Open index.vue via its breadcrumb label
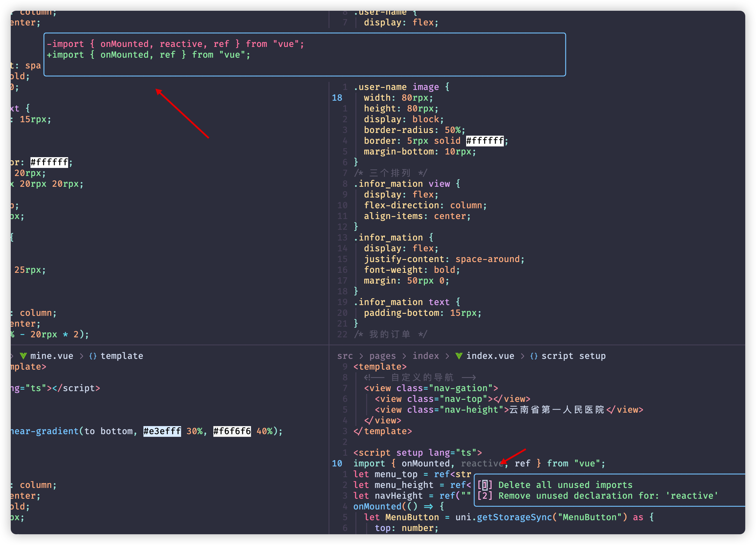 [490, 356]
